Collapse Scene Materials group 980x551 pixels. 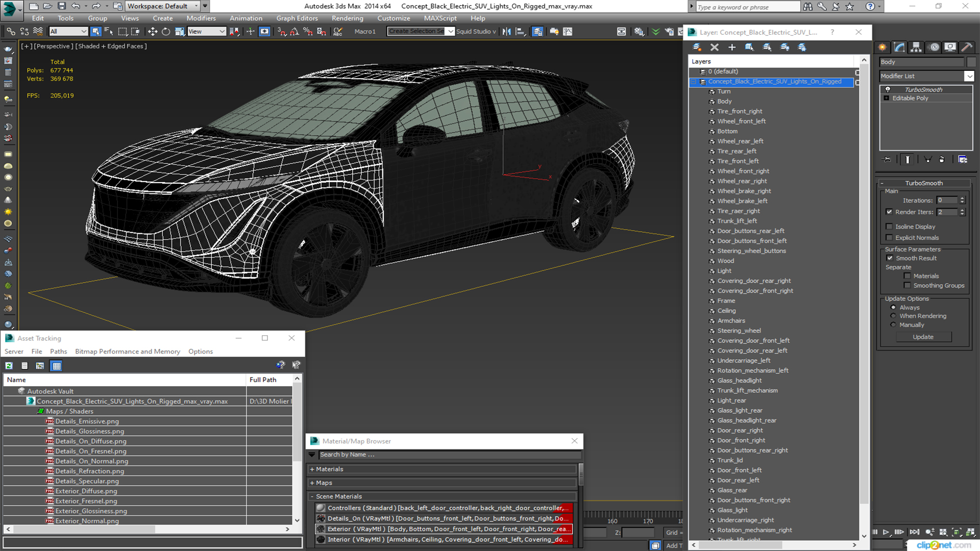(x=312, y=496)
